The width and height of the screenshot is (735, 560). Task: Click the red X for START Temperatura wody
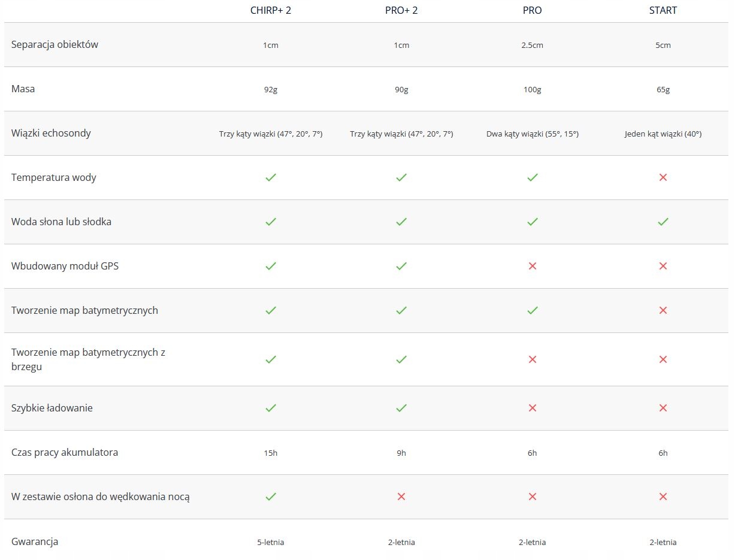pyautogui.click(x=663, y=177)
